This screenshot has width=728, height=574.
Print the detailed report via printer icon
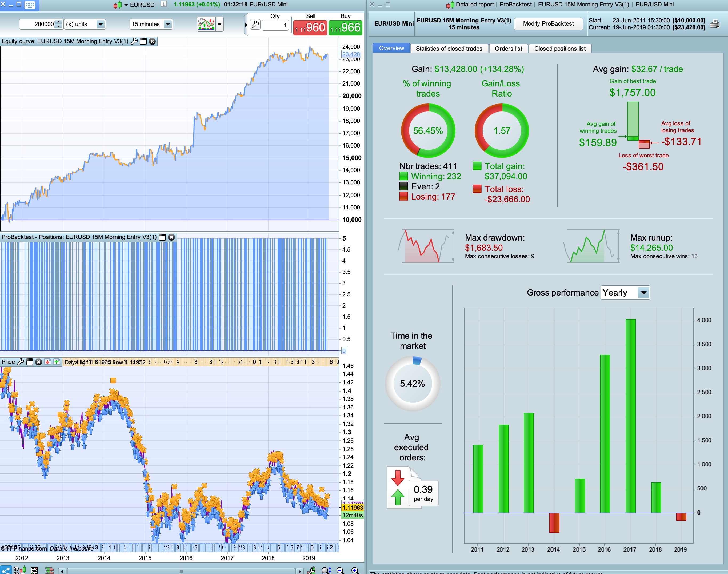[715, 24]
